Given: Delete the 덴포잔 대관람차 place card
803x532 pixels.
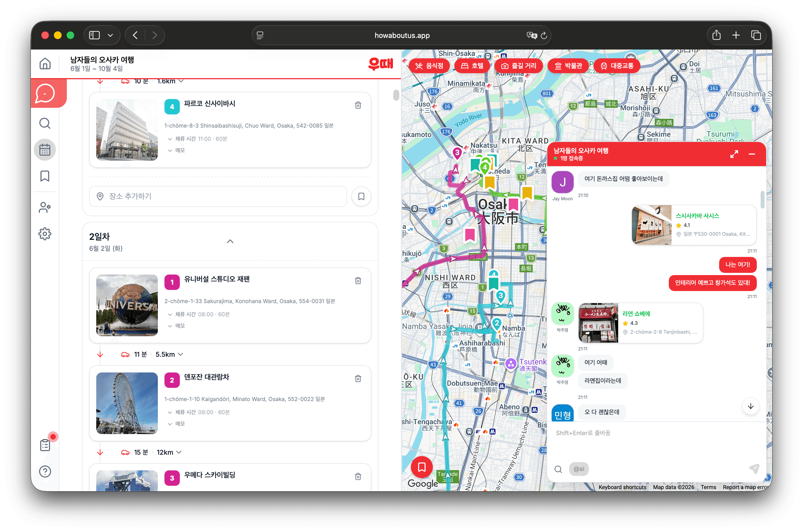Looking at the screenshot, I should point(358,379).
